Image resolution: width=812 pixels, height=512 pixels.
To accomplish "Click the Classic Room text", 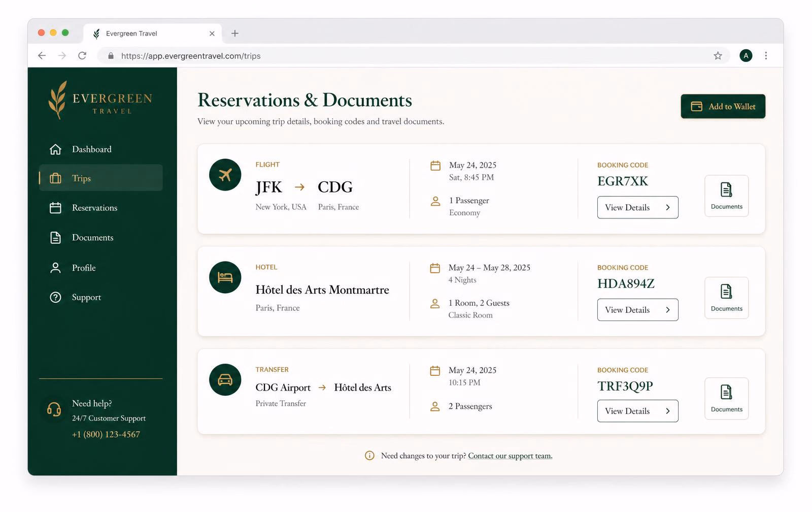I will (x=470, y=315).
